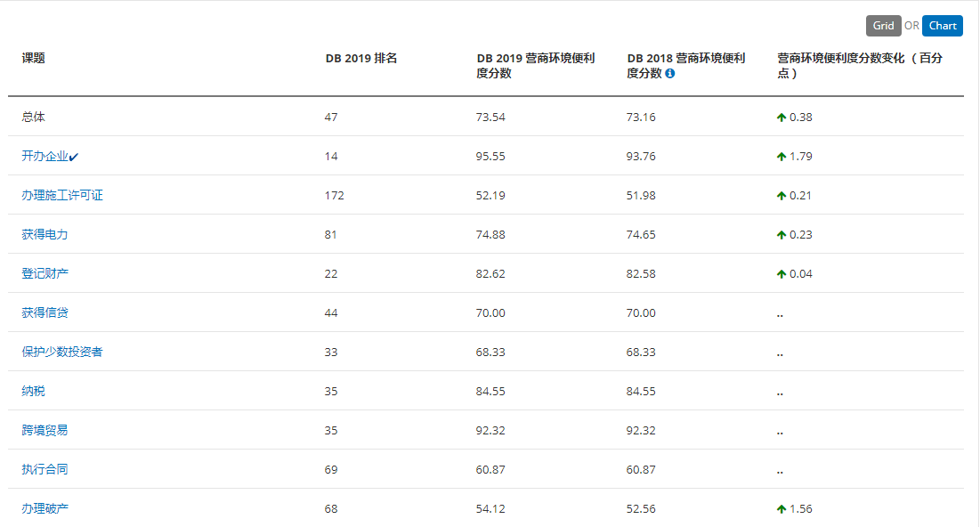The width and height of the screenshot is (980, 527).
Task: Click green arrow beside 0.23 change value
Action: coord(782,235)
